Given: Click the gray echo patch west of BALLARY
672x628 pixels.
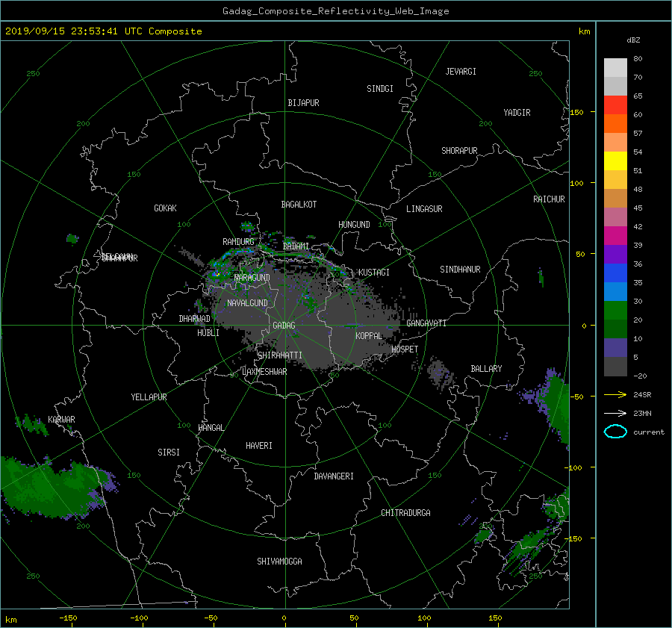Looking at the screenshot, I should coord(440,374).
